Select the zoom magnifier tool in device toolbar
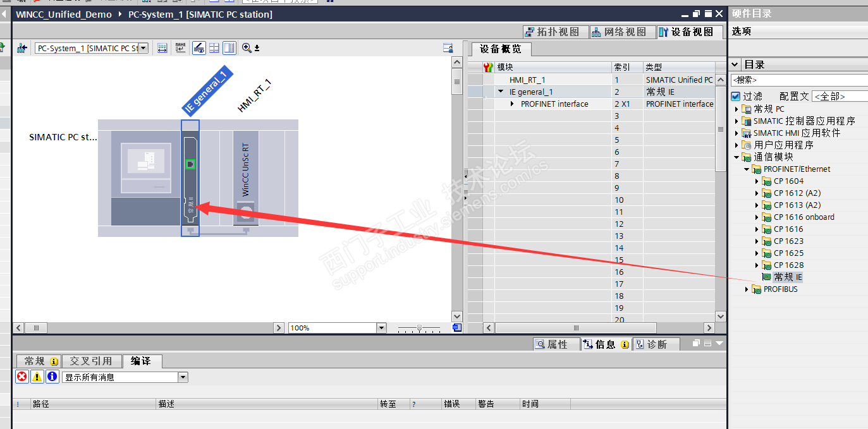This screenshot has height=429, width=868. pos(247,48)
